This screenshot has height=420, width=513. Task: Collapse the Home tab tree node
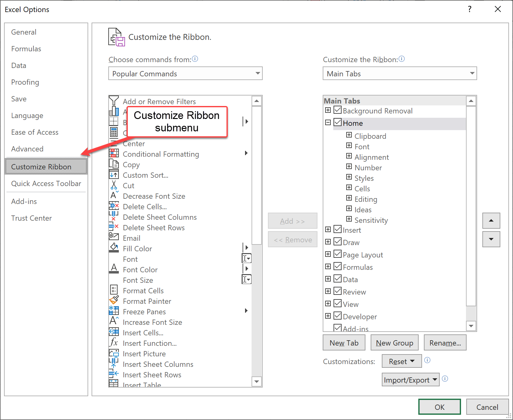tap(328, 123)
